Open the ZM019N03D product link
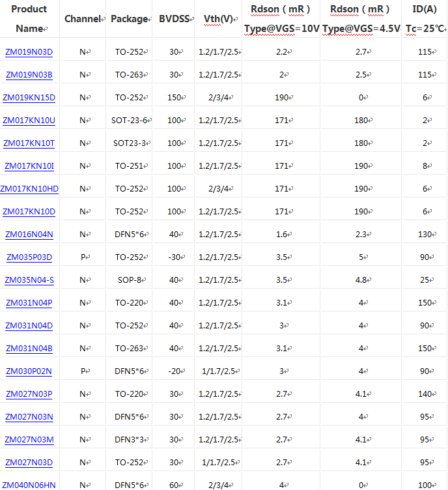 point(29,52)
